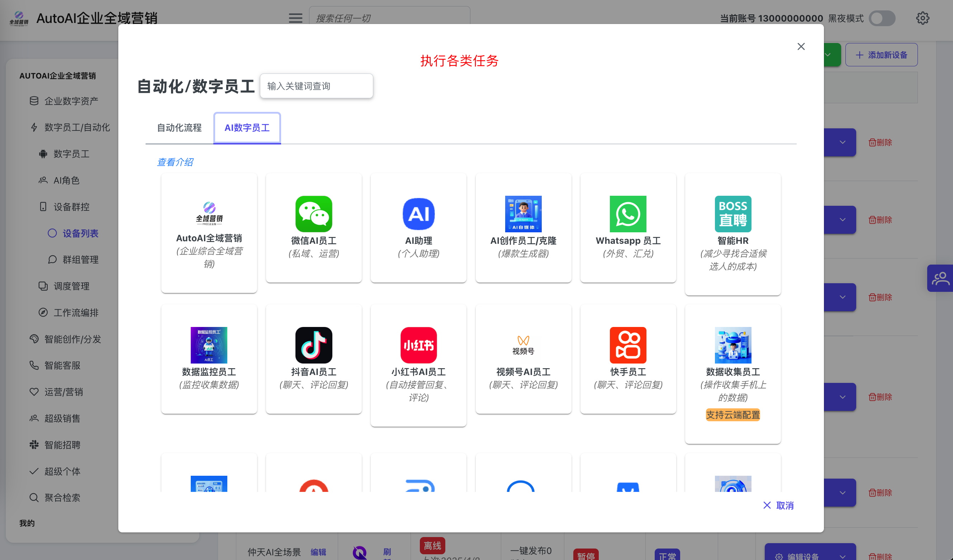Click the hamburger menu icon
This screenshot has width=953, height=560.
(x=295, y=18)
